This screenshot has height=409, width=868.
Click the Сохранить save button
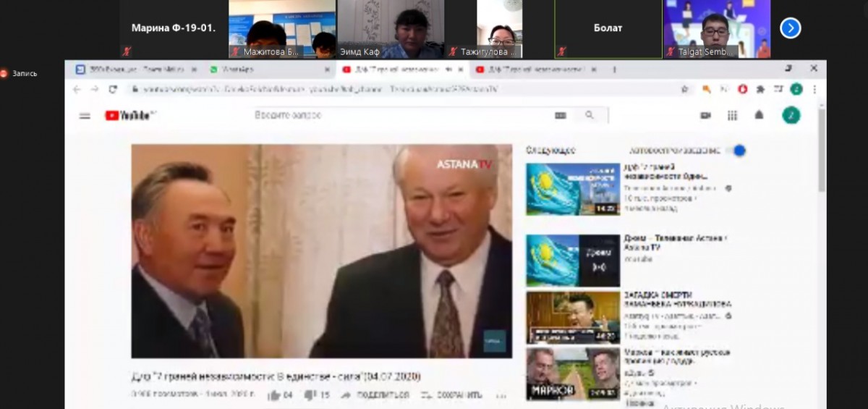tap(451, 395)
